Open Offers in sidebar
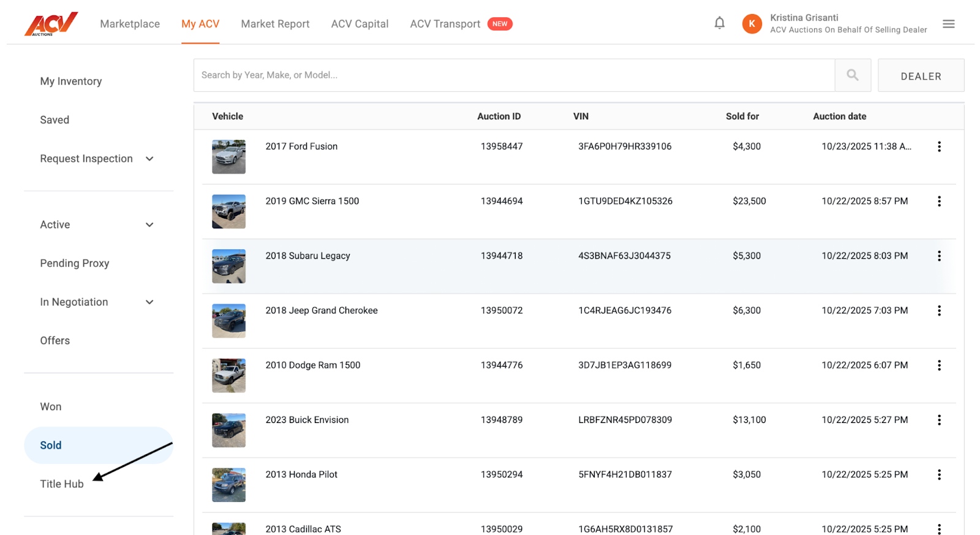This screenshot has width=980, height=535. tap(55, 340)
